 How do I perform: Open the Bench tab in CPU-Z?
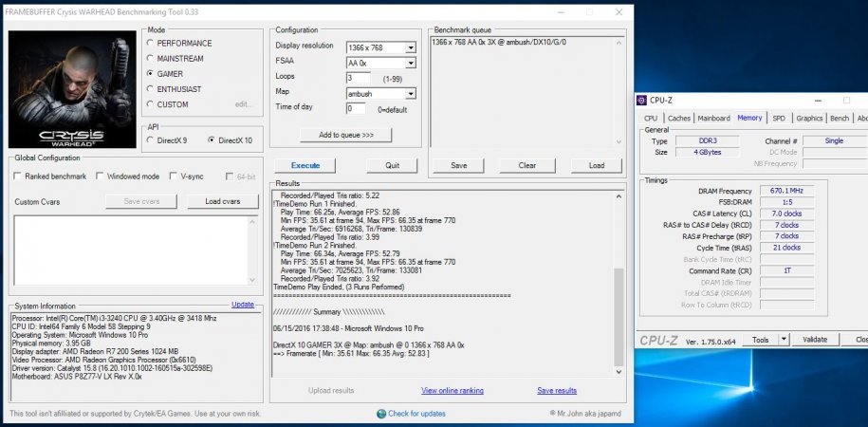(840, 118)
